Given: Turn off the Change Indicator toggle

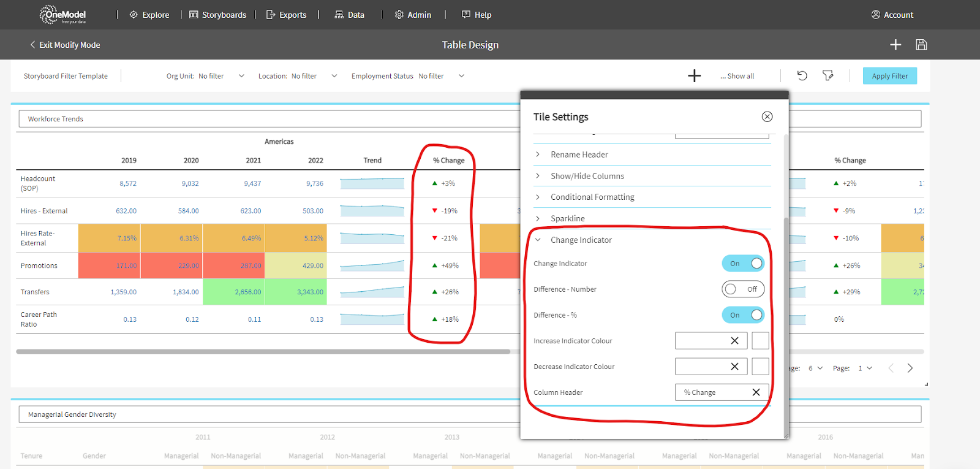Looking at the screenshot, I should [x=743, y=264].
